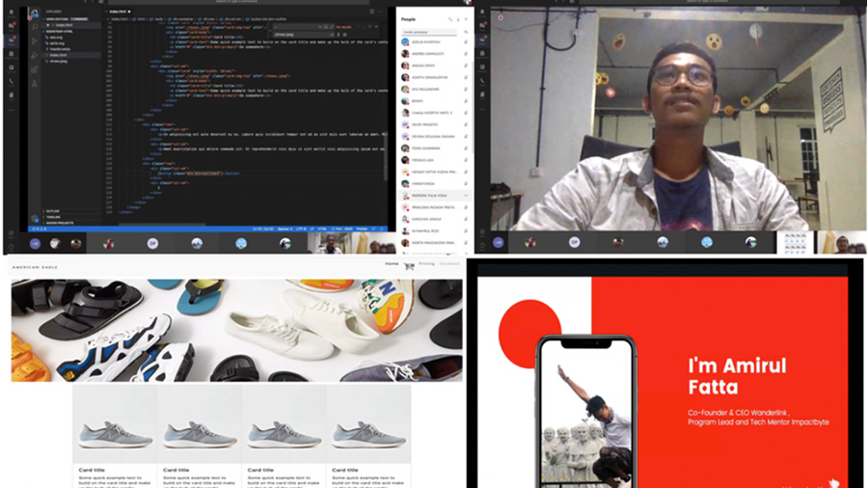Image resolution: width=868 pixels, height=488 pixels.
Task: Open Source Control in VS Code activity bar
Action: (35, 41)
